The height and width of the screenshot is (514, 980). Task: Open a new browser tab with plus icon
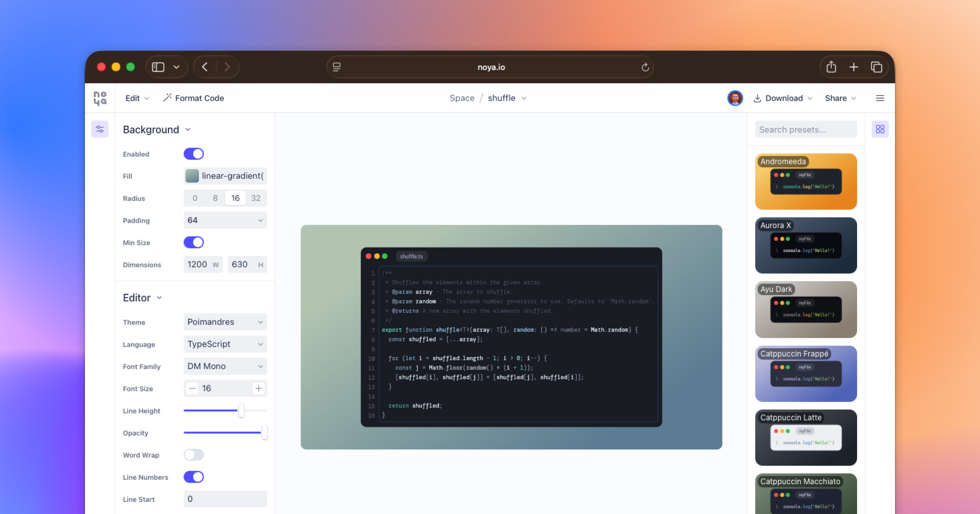tap(853, 67)
